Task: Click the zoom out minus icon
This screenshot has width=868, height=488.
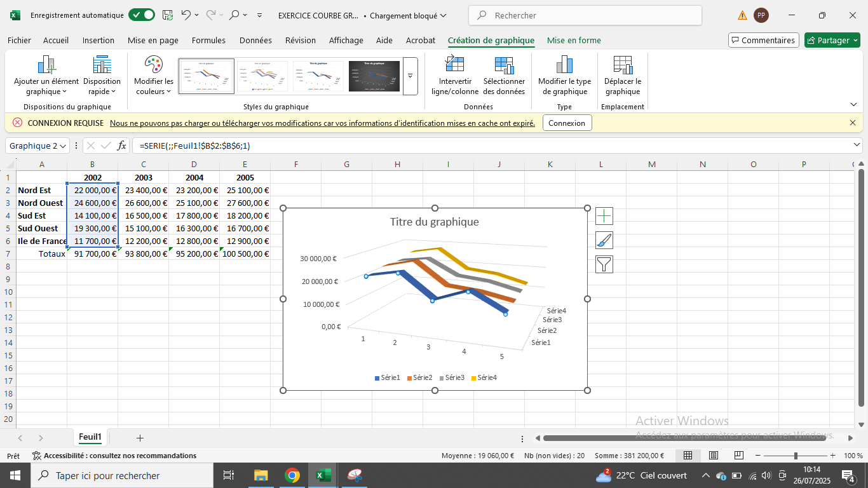Action: pos(757,456)
